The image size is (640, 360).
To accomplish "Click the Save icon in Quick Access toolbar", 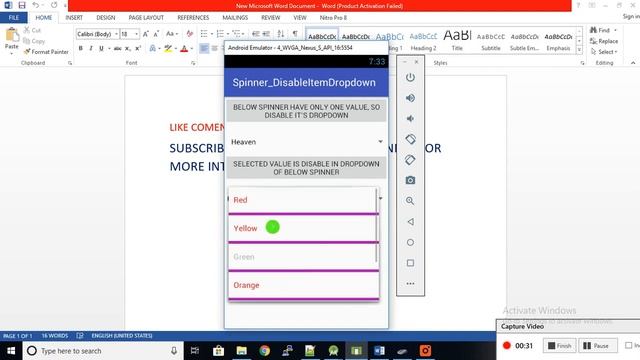I will coord(22,5).
